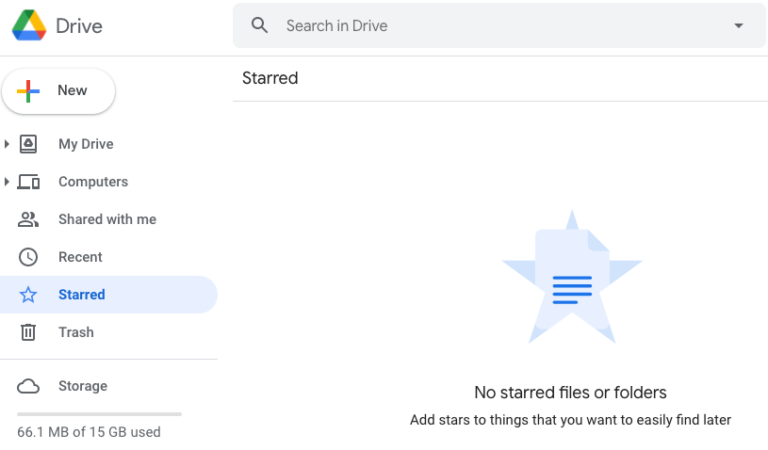Click the storage usage progress bar

tap(99, 413)
